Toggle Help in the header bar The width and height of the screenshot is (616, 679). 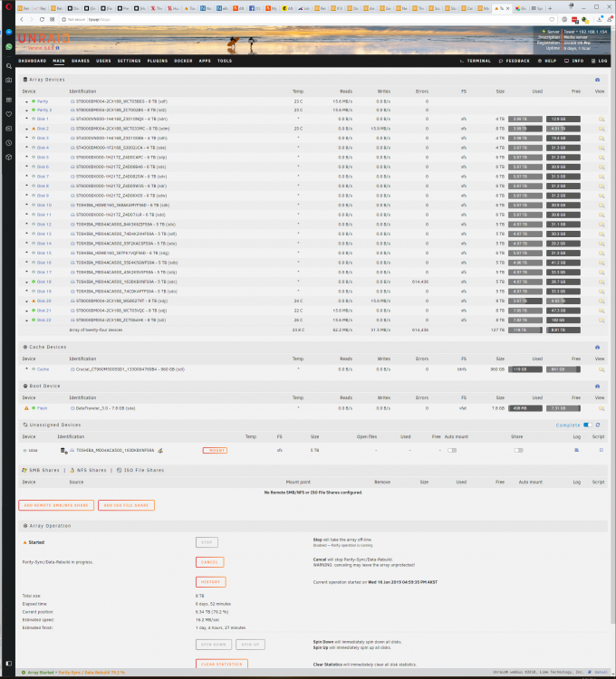(x=547, y=61)
